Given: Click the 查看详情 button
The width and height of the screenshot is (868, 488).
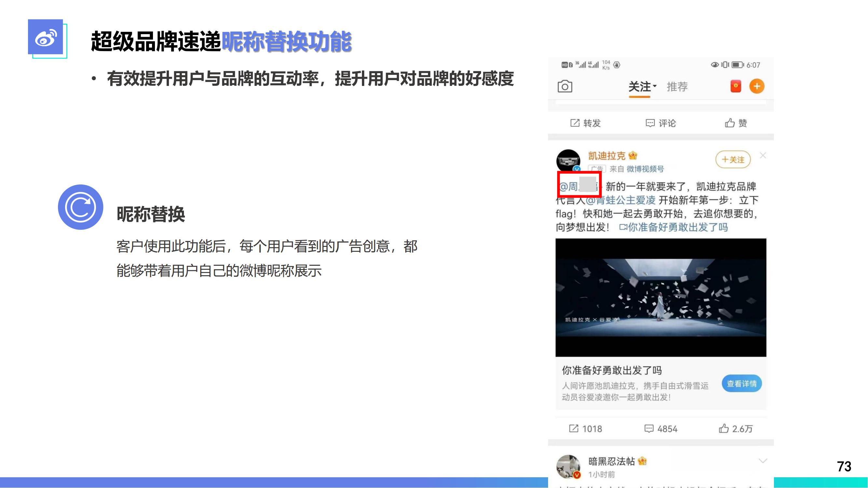Looking at the screenshot, I should 742,384.
